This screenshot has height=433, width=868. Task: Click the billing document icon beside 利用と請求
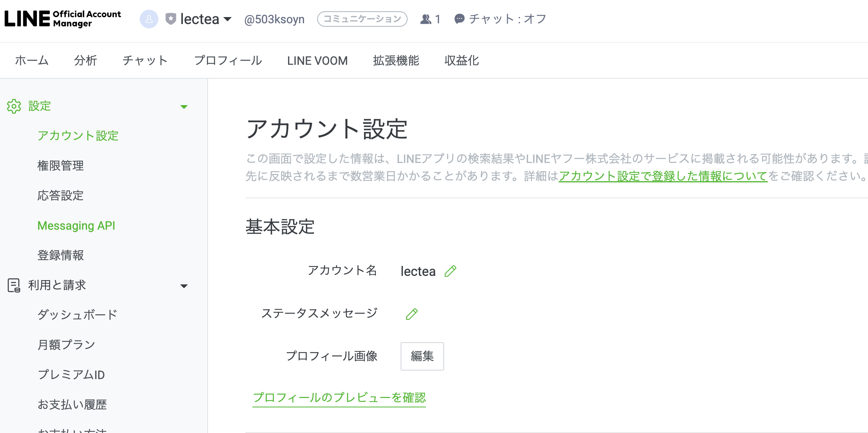[x=14, y=286]
